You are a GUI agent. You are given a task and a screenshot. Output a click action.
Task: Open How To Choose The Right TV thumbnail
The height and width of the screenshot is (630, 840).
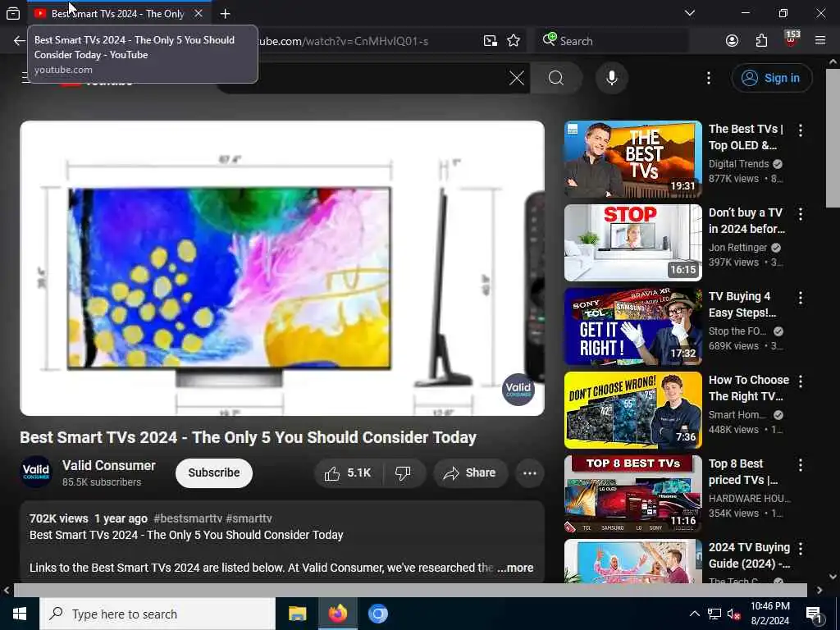tap(632, 410)
